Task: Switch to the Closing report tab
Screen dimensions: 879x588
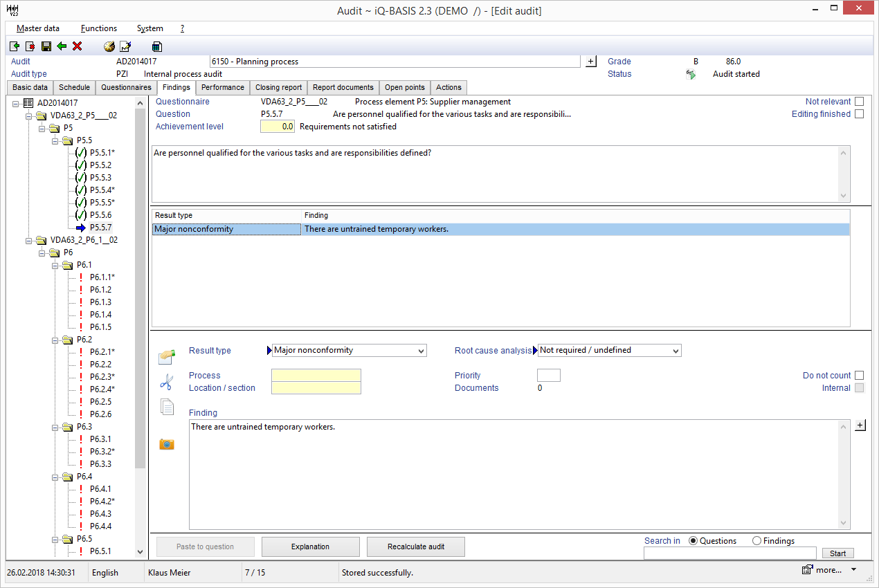Action: 278,88
